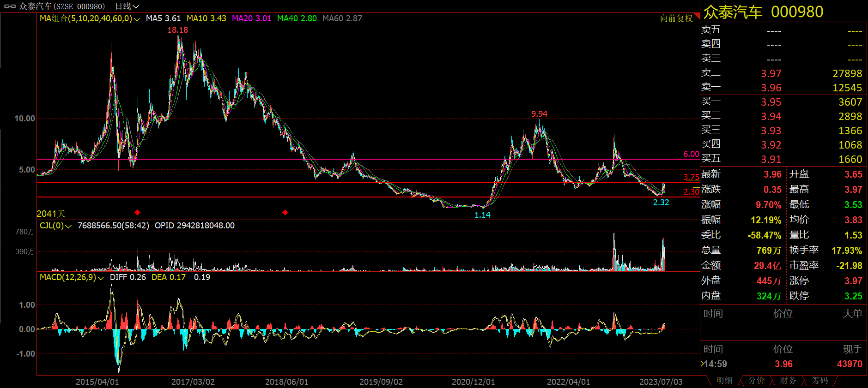Click the MA10 3.43 legend value
The width and height of the screenshot is (868, 388).
206,18
